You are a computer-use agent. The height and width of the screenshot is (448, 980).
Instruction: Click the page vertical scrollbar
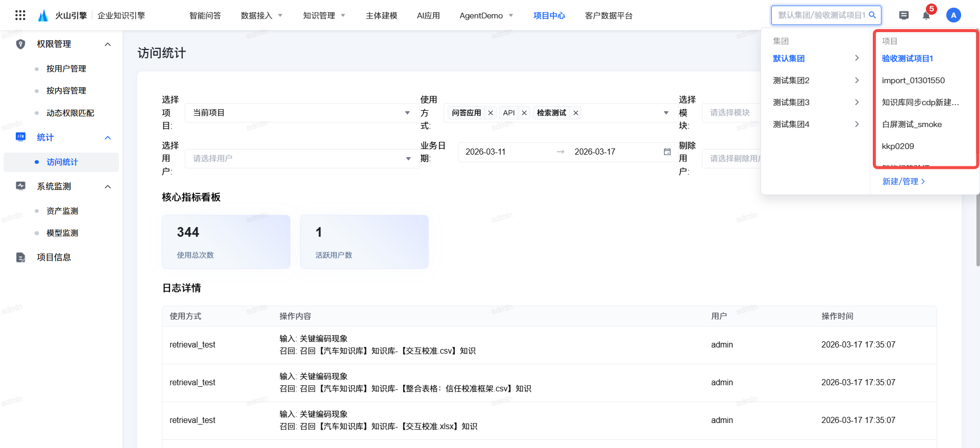pyautogui.click(x=977, y=230)
